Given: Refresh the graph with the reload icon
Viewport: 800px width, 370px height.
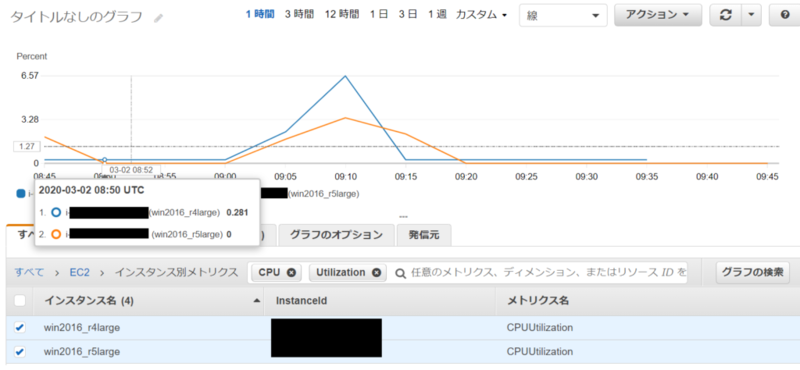Looking at the screenshot, I should coord(725,15).
